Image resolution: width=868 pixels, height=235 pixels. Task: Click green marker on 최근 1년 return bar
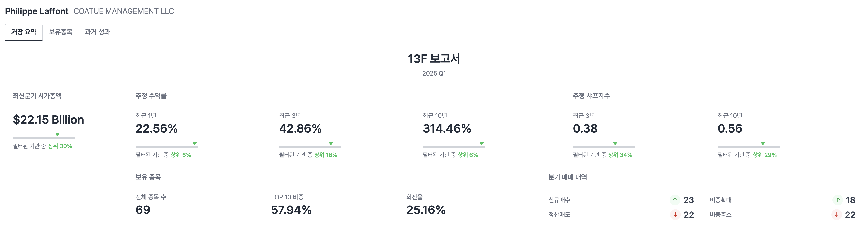tap(195, 143)
